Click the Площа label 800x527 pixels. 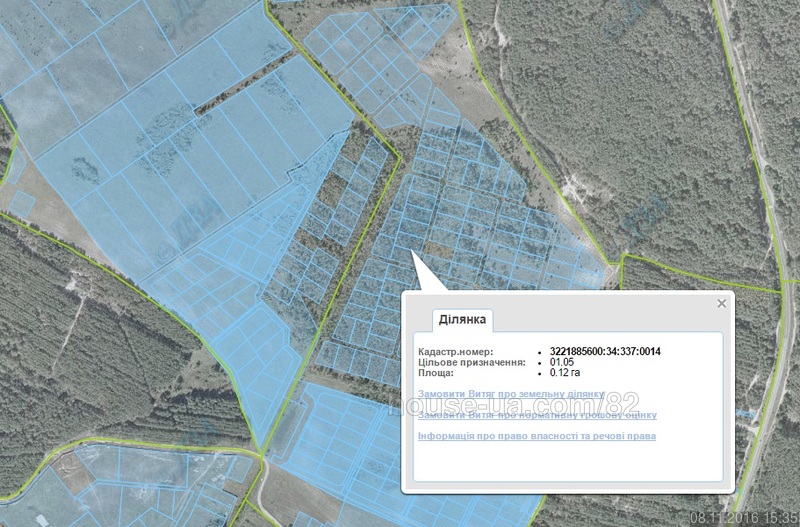point(436,372)
